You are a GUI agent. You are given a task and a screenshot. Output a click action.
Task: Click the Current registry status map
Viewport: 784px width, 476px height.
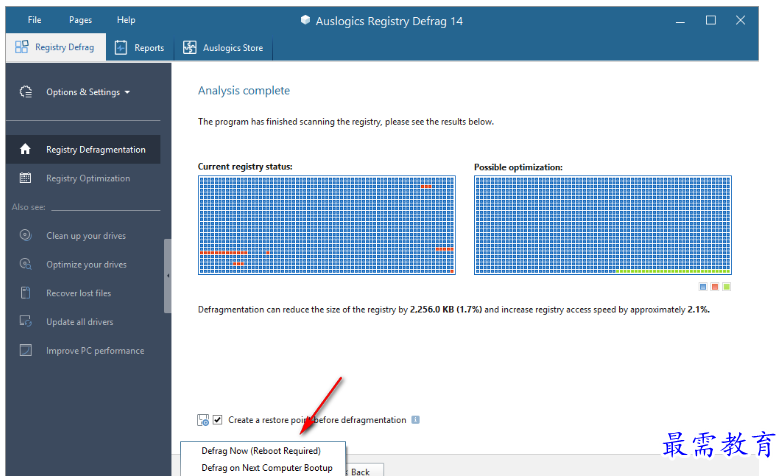(327, 225)
